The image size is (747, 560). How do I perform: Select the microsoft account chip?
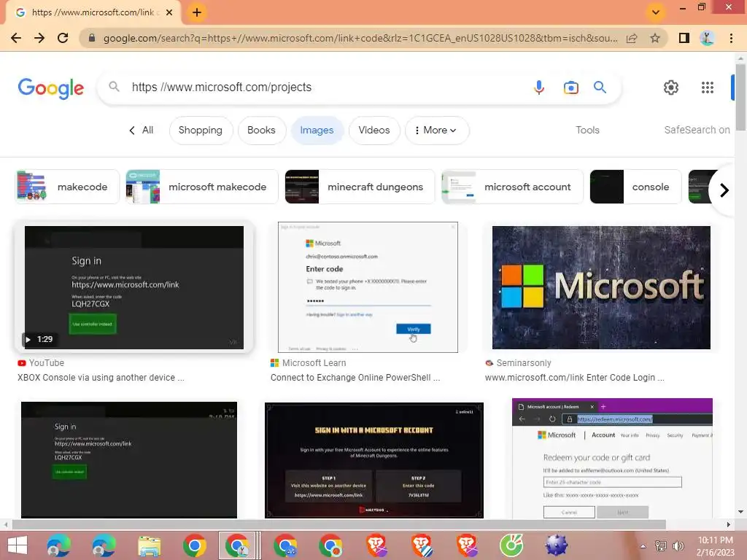[x=512, y=187]
